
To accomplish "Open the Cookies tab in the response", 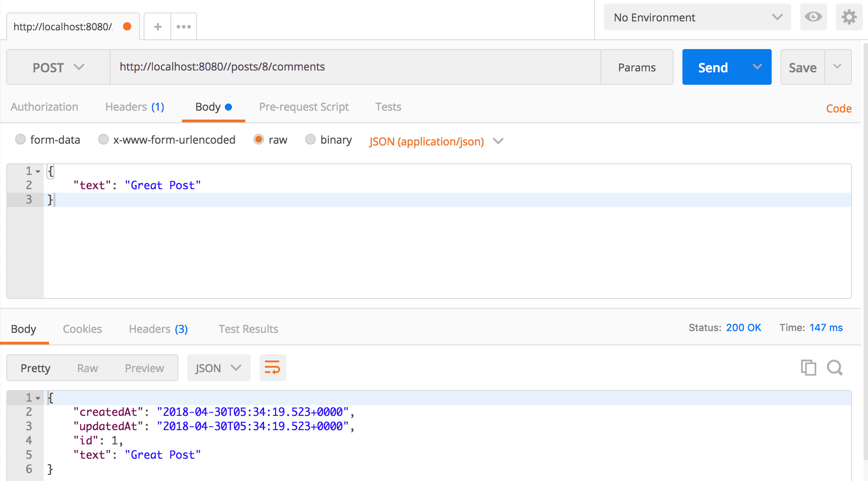I will click(82, 329).
